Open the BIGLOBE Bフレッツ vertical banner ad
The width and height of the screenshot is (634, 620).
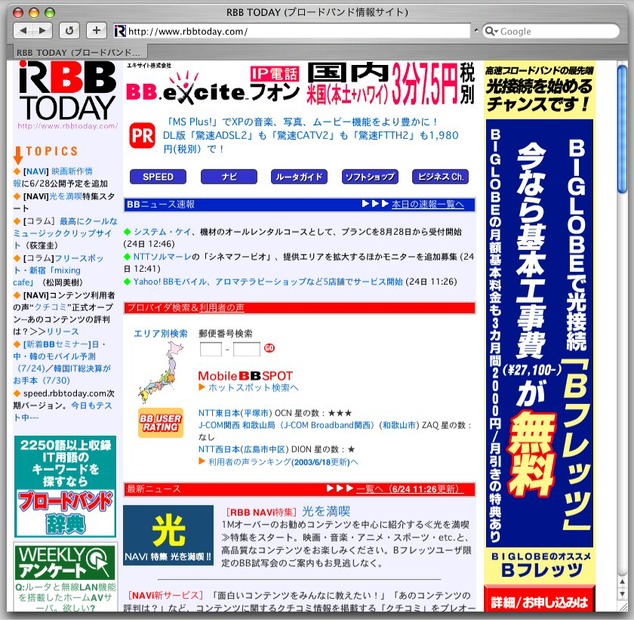[539, 332]
